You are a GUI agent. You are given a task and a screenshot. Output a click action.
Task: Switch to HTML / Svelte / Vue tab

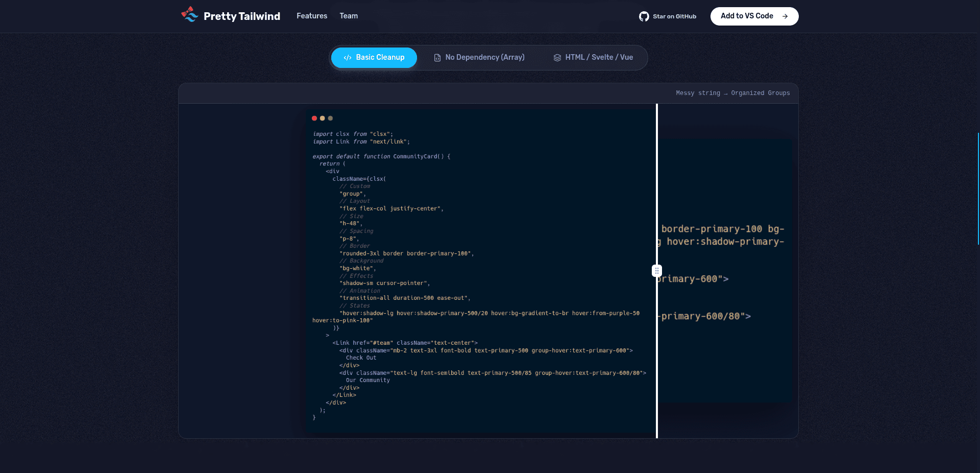[593, 57]
